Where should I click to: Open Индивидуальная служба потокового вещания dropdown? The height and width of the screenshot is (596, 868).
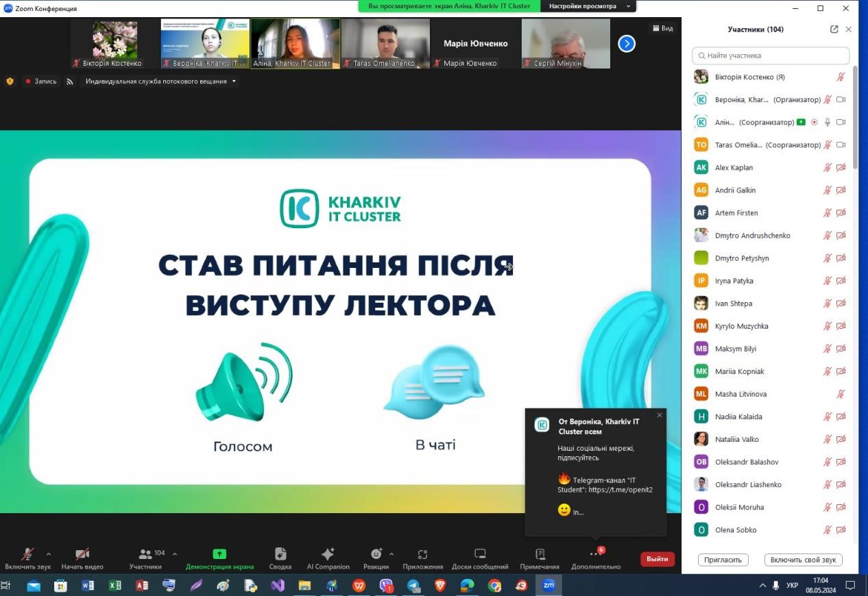click(160, 81)
